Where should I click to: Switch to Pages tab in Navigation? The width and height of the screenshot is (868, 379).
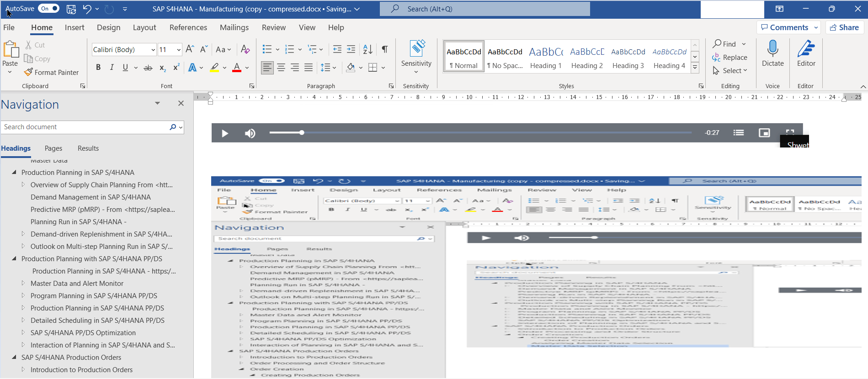pos(53,148)
